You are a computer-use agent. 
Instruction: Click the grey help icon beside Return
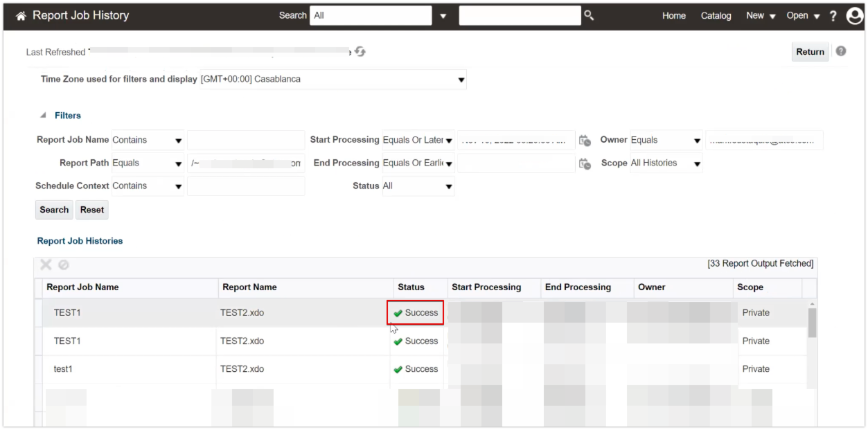coord(841,51)
